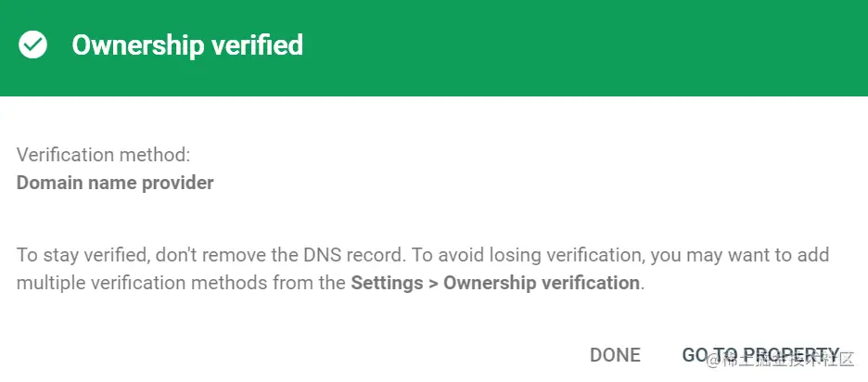
Task: Select the Domain name provider text
Action: (x=115, y=182)
